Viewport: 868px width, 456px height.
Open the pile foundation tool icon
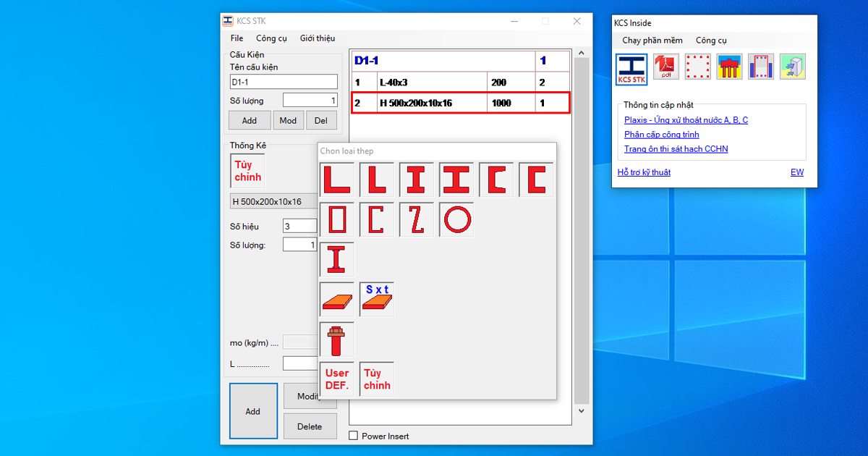coord(729,67)
